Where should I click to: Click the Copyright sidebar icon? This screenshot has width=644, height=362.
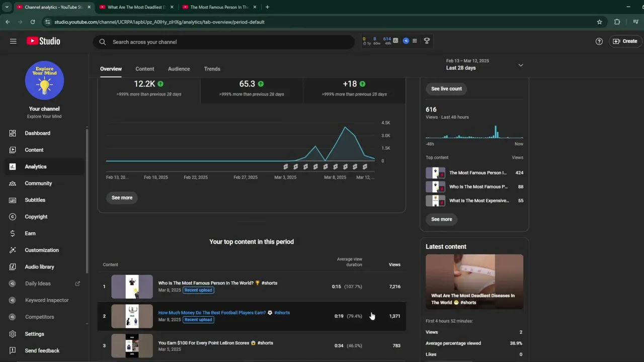click(x=13, y=217)
